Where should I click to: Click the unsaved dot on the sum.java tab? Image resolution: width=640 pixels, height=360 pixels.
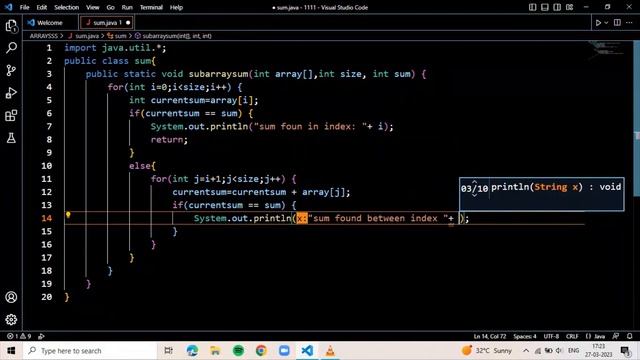128,23
